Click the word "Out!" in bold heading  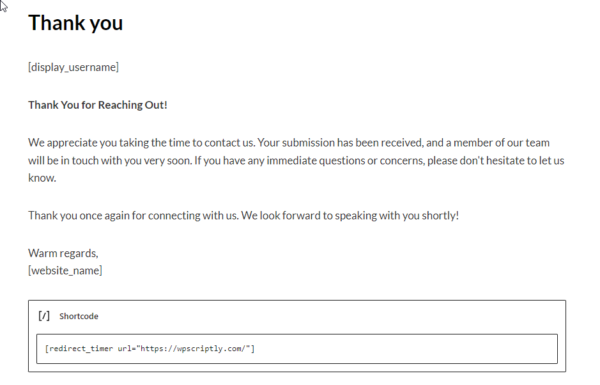156,105
